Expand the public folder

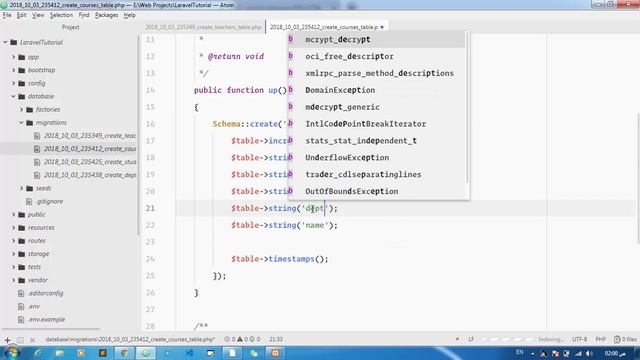(13, 214)
